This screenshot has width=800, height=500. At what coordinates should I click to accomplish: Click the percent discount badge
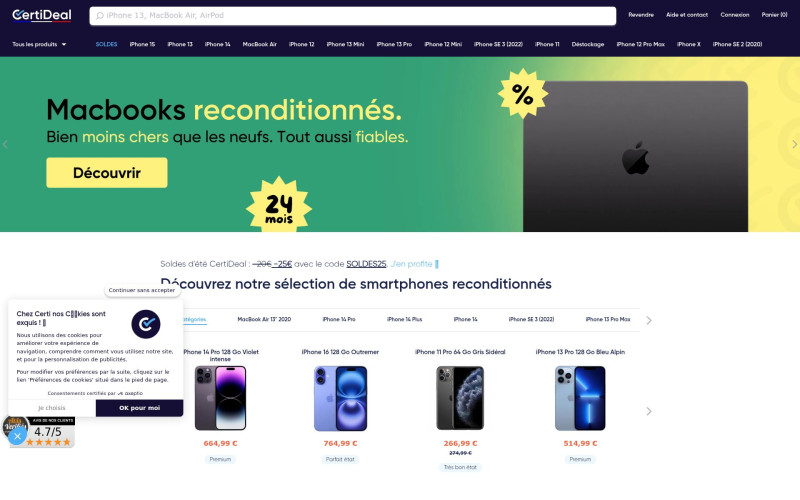pyautogui.click(x=522, y=94)
